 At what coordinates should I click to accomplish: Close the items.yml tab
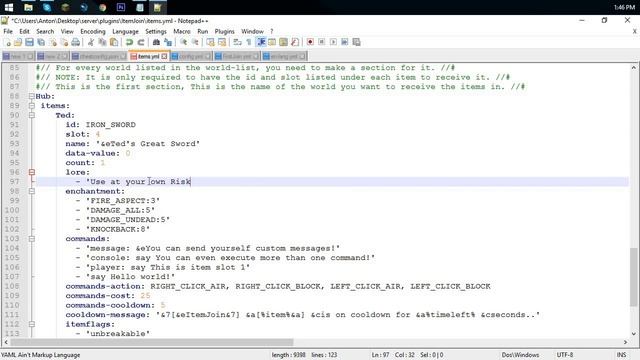[164, 56]
